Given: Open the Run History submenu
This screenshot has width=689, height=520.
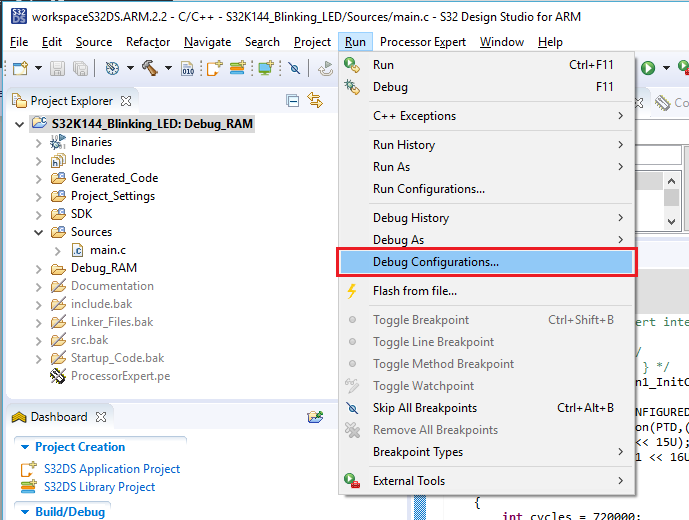Looking at the screenshot, I should (x=486, y=145).
